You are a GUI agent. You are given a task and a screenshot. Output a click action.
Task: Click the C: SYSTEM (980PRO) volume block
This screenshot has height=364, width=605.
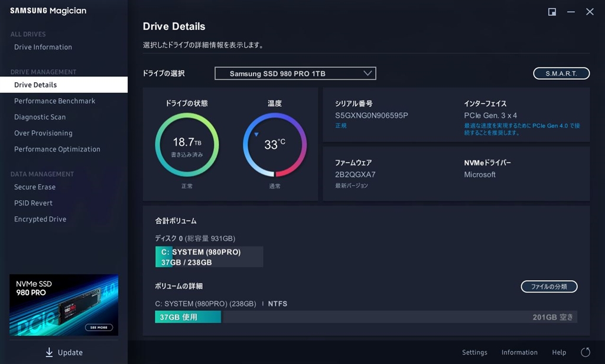click(x=209, y=256)
